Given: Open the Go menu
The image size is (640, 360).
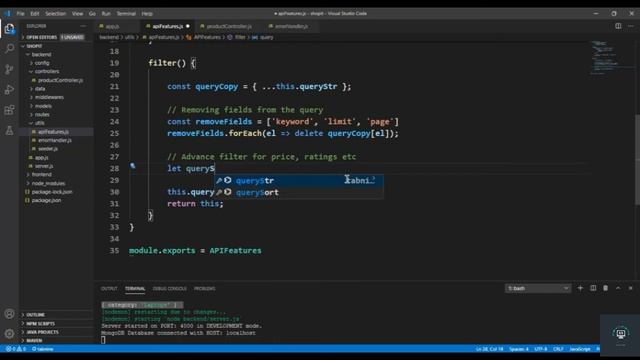Looking at the screenshot, I should 92,13.
